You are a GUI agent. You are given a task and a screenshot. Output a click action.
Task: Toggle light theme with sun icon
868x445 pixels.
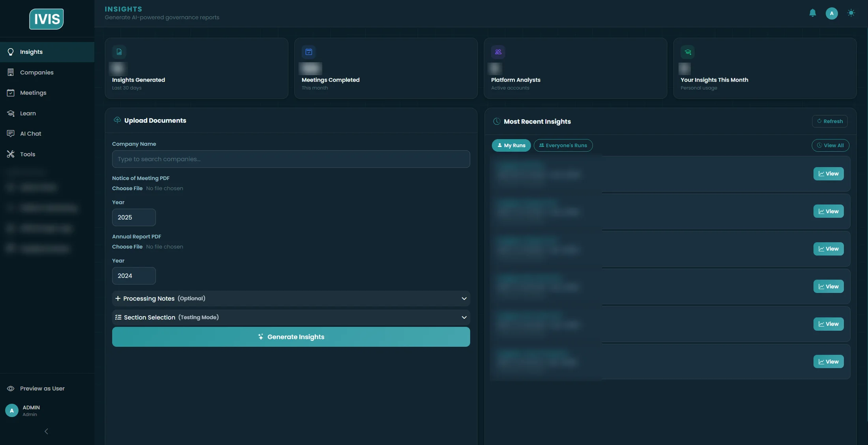(x=851, y=13)
